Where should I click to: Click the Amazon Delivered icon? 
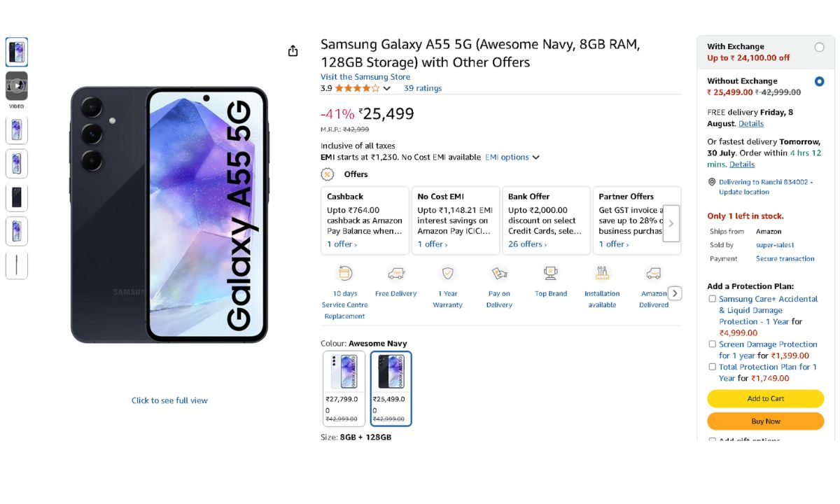click(x=653, y=274)
